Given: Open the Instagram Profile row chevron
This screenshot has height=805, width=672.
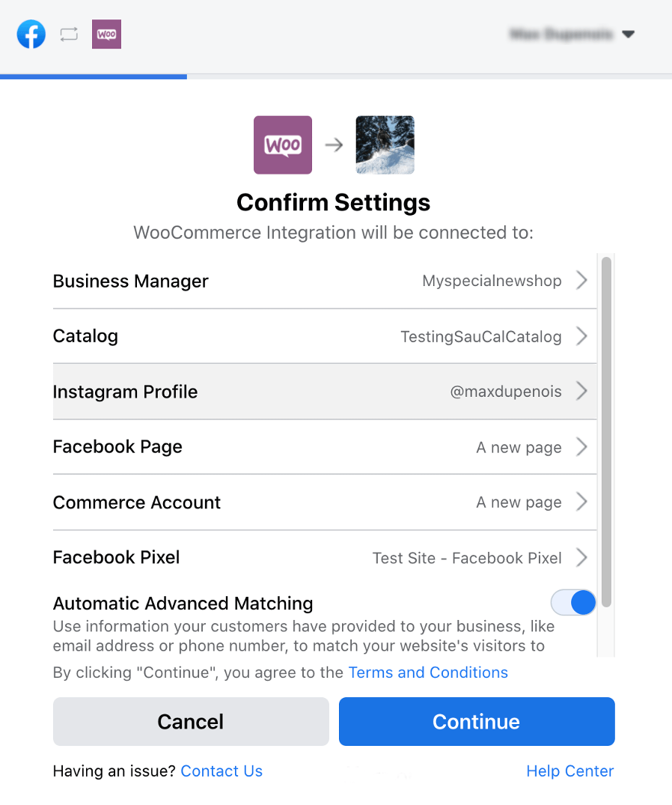Looking at the screenshot, I should pyautogui.click(x=582, y=391).
